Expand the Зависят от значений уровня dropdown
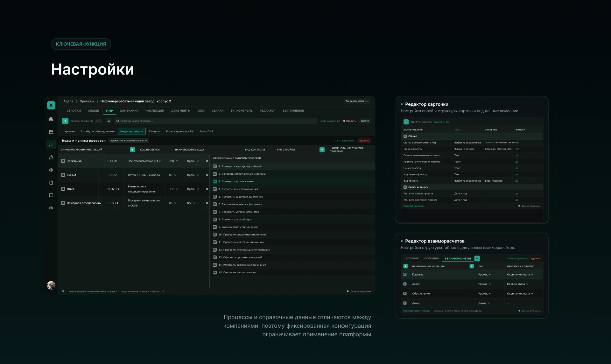Viewport: 611px width, 364px height. [129, 141]
